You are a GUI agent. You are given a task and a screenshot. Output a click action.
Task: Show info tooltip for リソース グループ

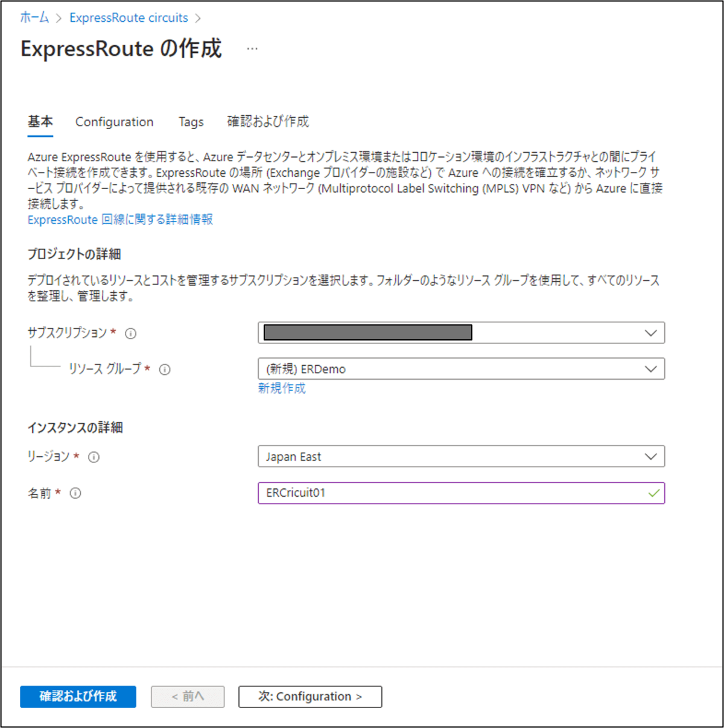(x=165, y=369)
